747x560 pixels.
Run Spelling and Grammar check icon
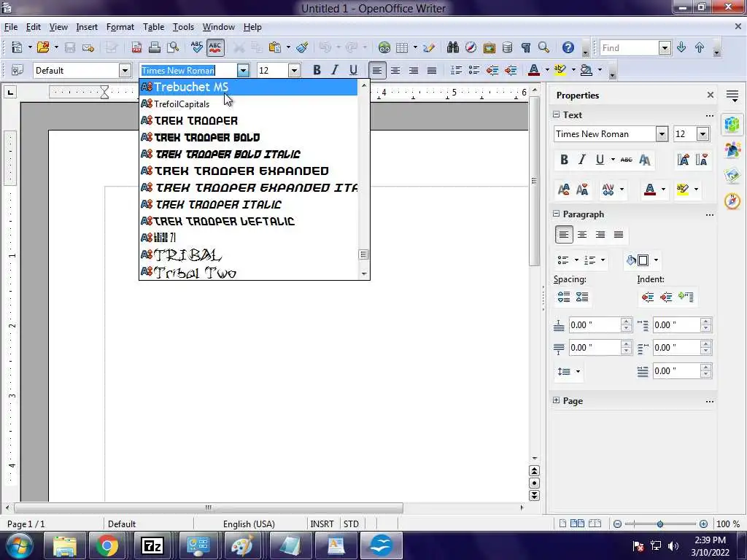click(x=196, y=47)
